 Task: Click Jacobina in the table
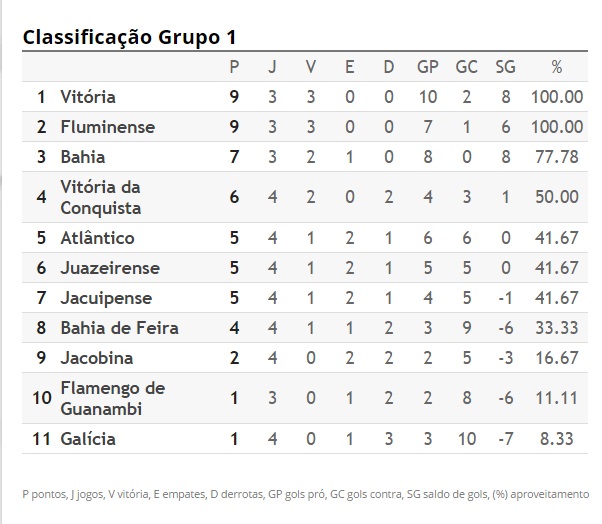[96, 358]
